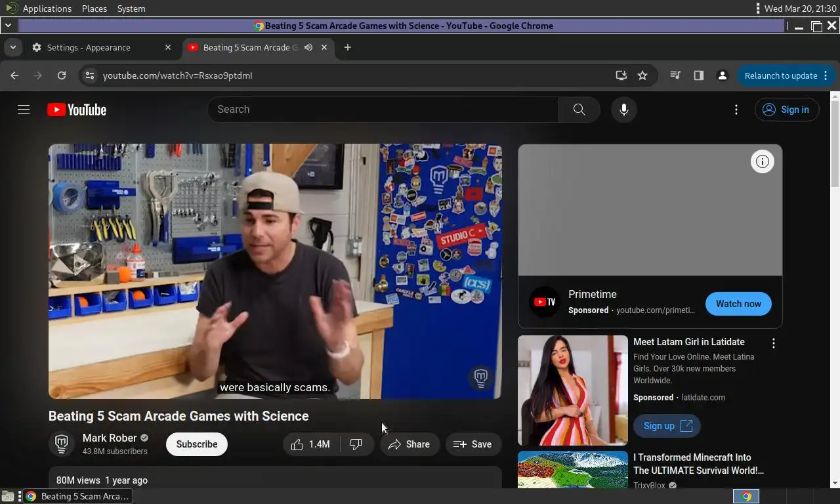
Task: View site information icon in address bar
Action: [90, 75]
